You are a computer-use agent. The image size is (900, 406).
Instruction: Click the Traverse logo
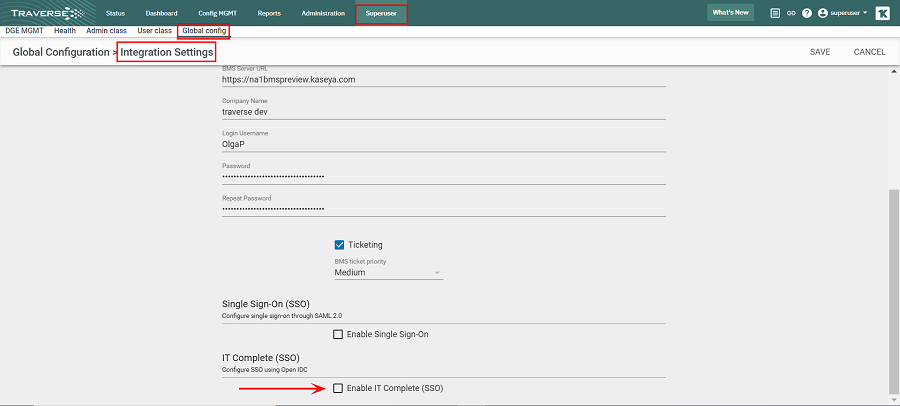47,13
